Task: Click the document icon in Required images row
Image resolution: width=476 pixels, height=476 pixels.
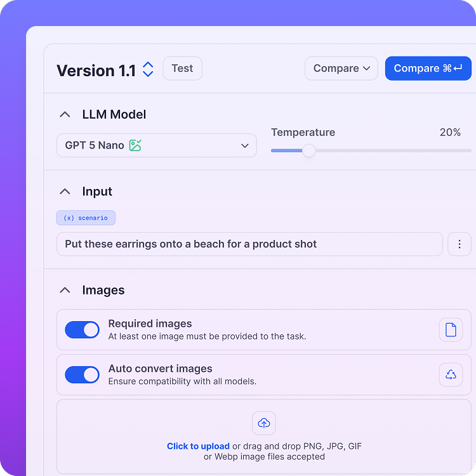Action: [x=451, y=329]
